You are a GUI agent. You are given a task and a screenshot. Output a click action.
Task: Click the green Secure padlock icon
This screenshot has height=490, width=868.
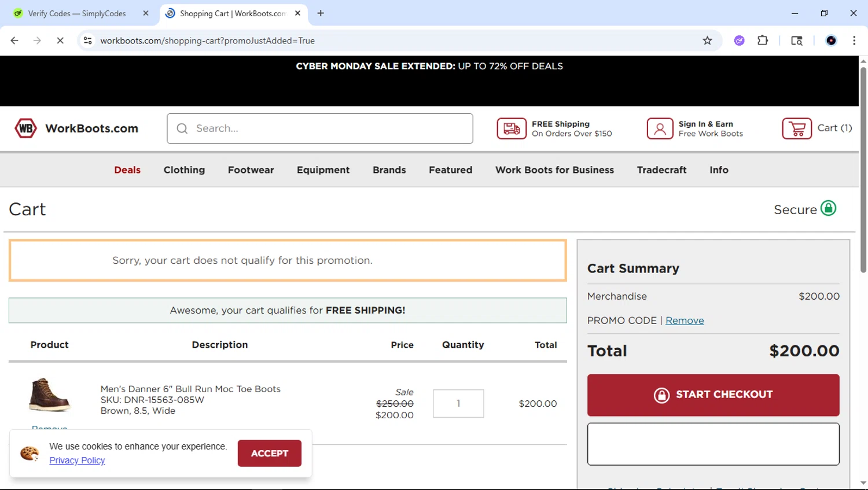click(829, 208)
